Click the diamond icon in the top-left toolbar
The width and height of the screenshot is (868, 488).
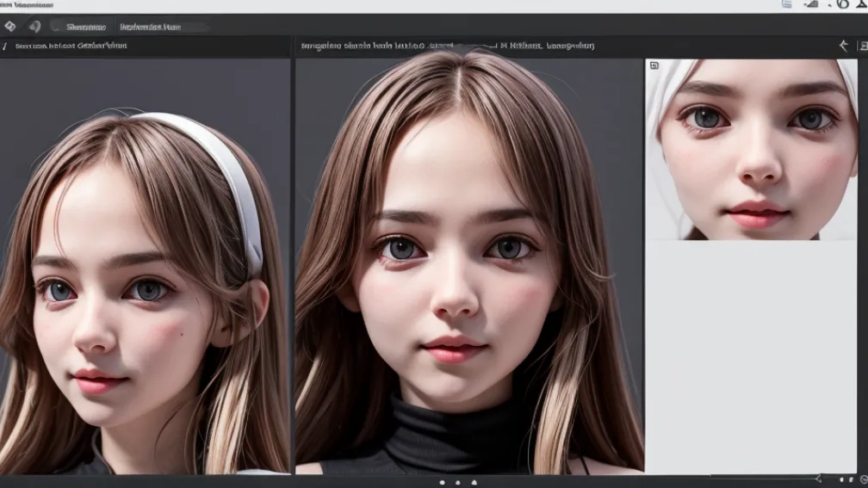click(x=10, y=27)
